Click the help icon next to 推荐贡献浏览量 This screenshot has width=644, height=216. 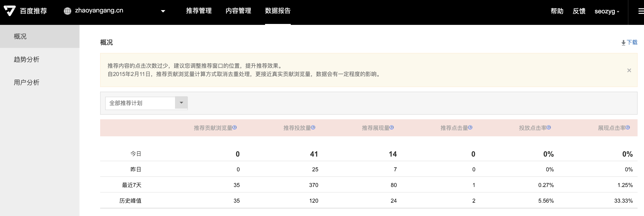[x=234, y=128]
